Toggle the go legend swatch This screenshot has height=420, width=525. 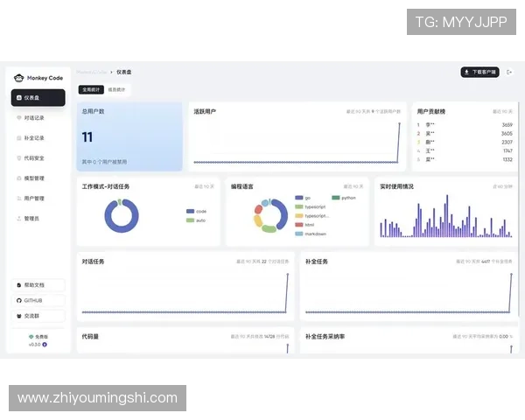tap(299, 198)
